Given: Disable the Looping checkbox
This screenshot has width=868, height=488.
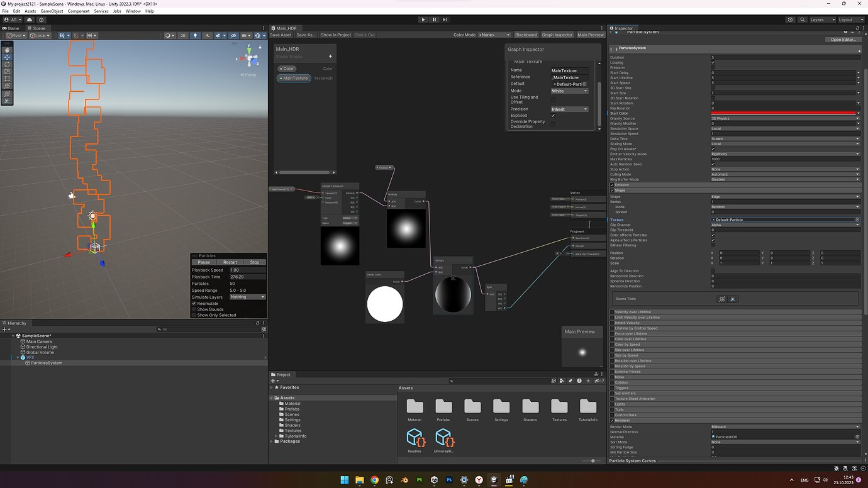Looking at the screenshot, I should (713, 62).
